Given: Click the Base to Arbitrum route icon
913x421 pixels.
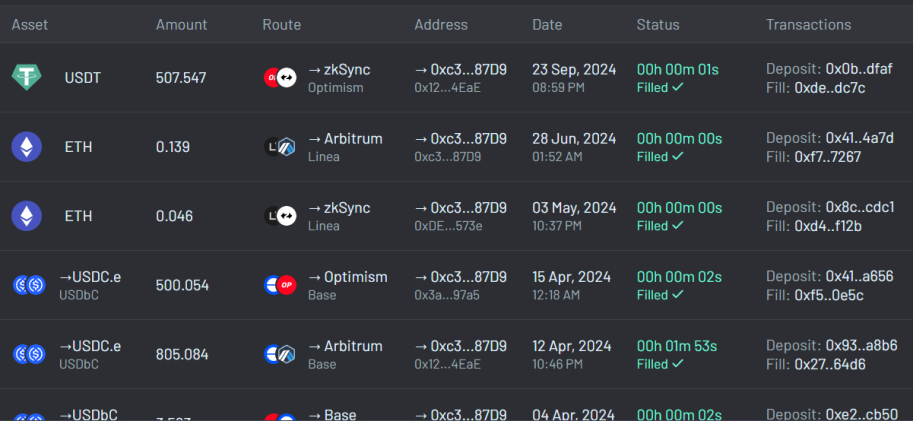Looking at the screenshot, I should point(280,354).
